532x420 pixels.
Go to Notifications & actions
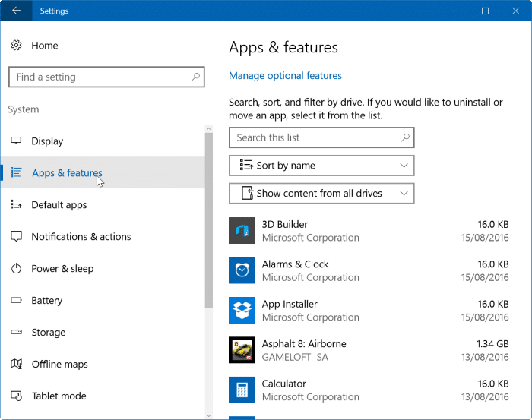(x=103, y=236)
